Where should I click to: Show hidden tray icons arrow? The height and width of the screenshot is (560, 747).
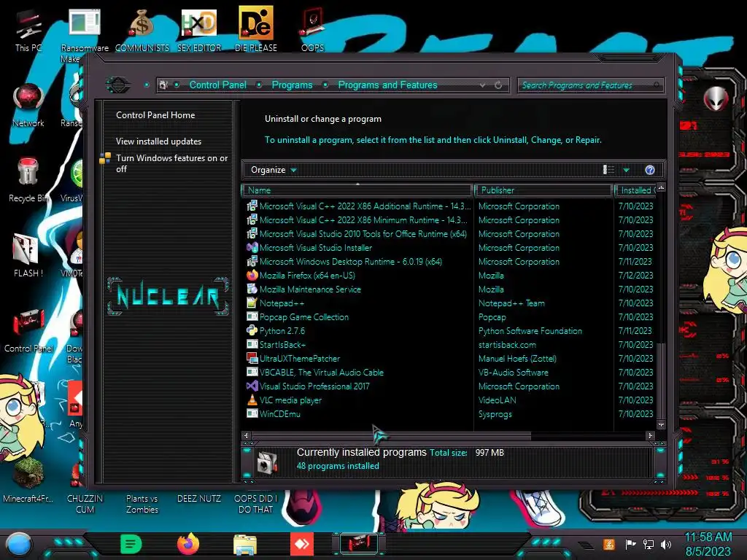(x=585, y=545)
